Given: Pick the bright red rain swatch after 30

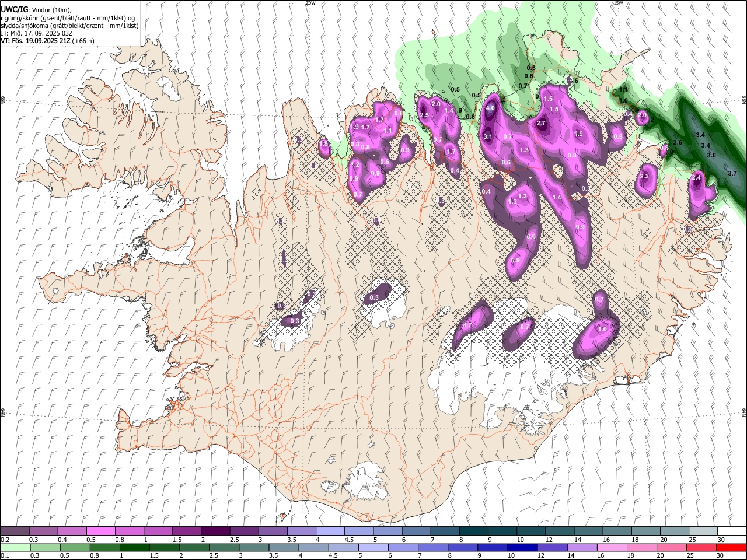Looking at the screenshot, I should (731, 547).
